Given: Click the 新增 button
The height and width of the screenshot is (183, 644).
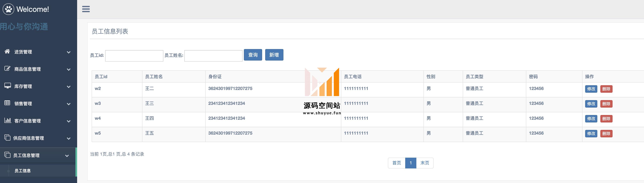Looking at the screenshot, I should click(274, 55).
